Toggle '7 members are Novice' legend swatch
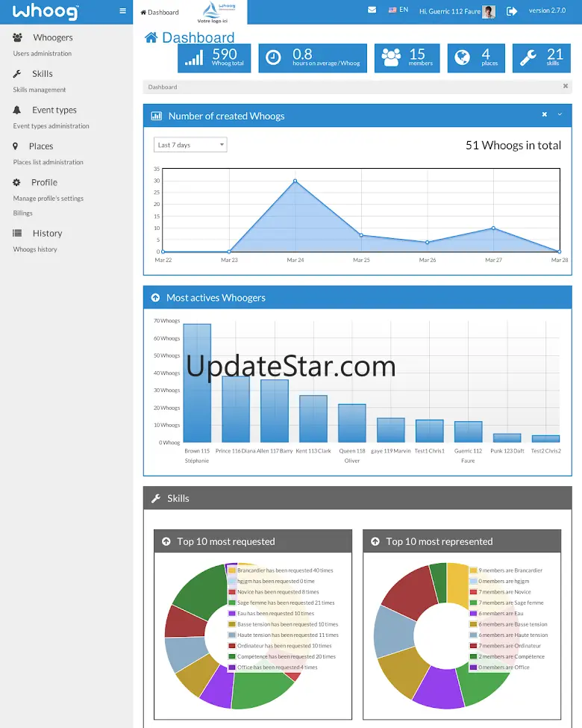The image size is (582, 728). [x=473, y=592]
